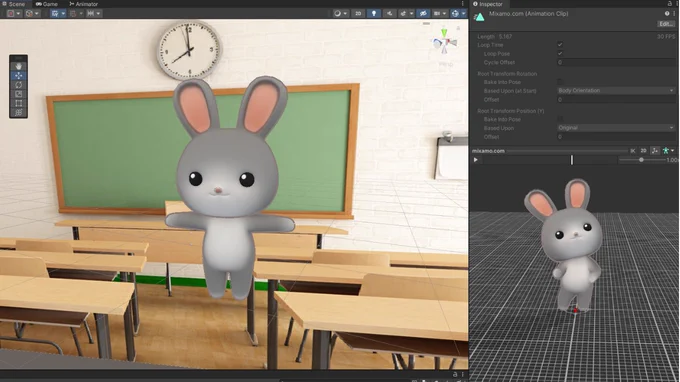Viewport: 680px width, 382px height.
Task: Expand the snap increment dropdown arrow
Action: coord(98,13)
